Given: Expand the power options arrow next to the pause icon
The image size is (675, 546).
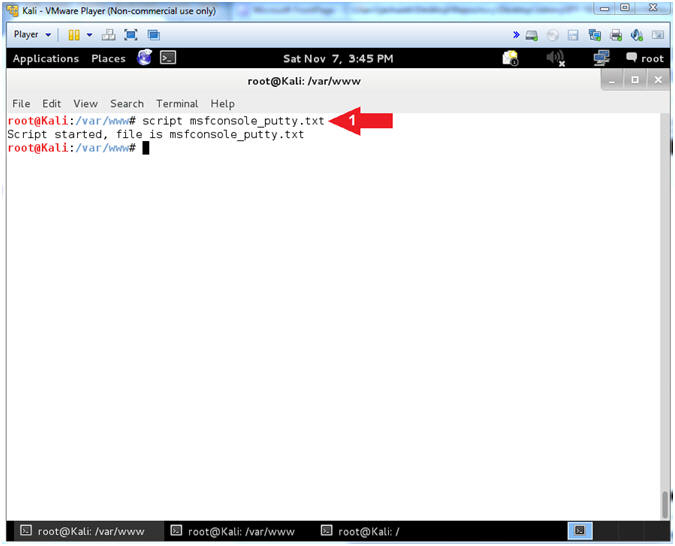Looking at the screenshot, I should (90, 35).
